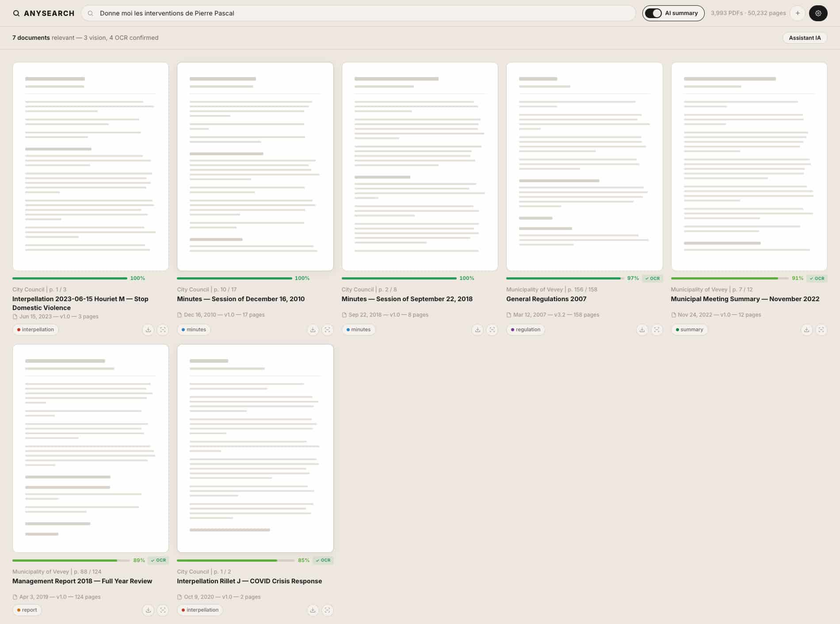
Task: Open thumbnail of General Regulations 2007
Action: (x=584, y=166)
